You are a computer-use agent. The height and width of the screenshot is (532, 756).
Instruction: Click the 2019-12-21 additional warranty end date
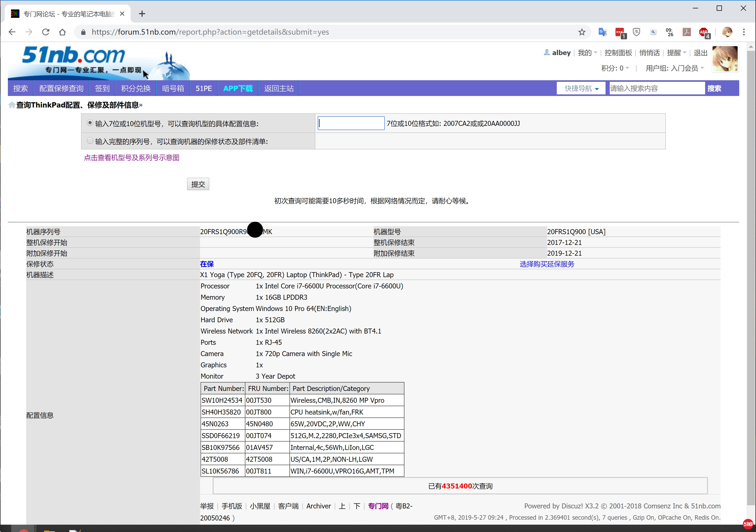(564, 253)
